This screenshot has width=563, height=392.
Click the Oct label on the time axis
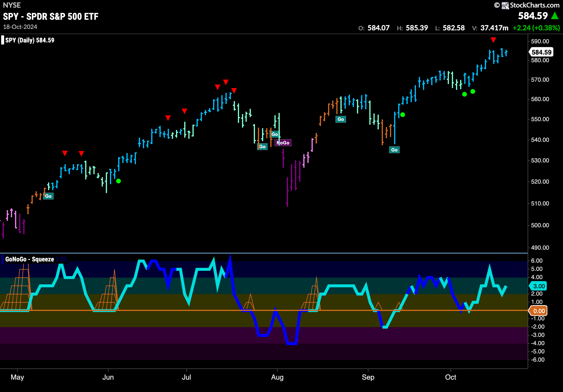tap(451, 377)
